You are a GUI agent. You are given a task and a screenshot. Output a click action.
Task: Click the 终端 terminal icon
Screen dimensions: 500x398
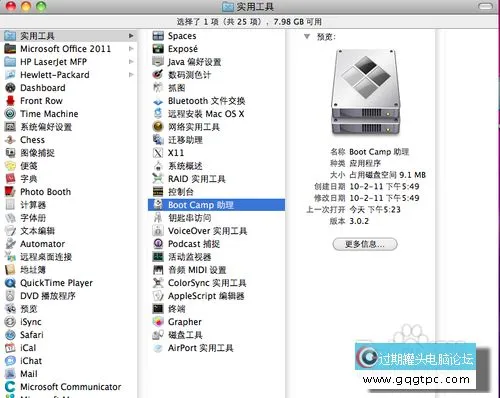(x=158, y=309)
